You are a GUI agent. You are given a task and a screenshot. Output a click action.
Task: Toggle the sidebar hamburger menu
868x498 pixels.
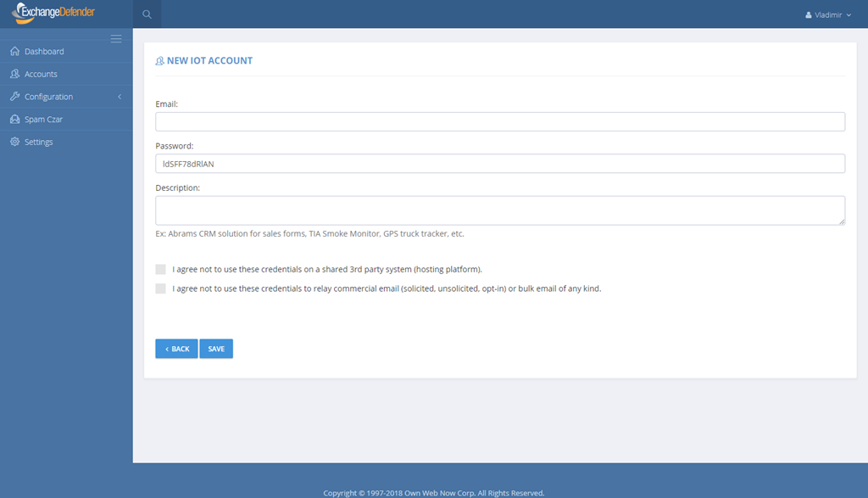tap(116, 39)
